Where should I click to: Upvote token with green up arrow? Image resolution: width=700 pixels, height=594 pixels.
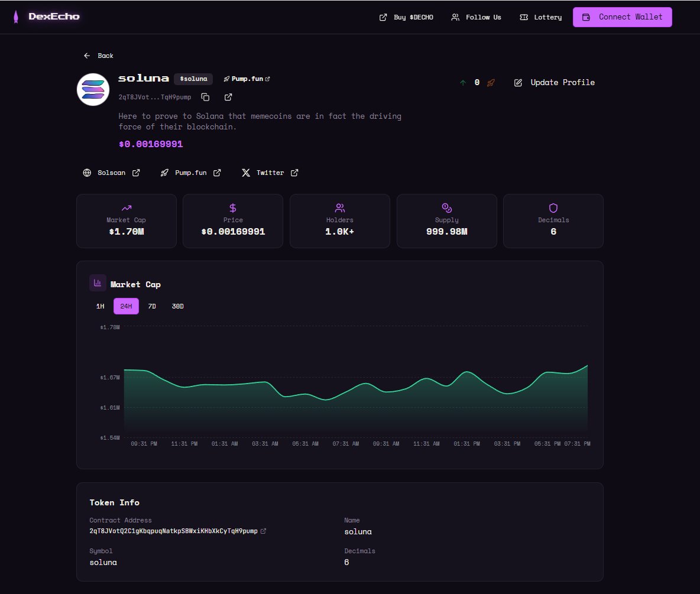(463, 83)
